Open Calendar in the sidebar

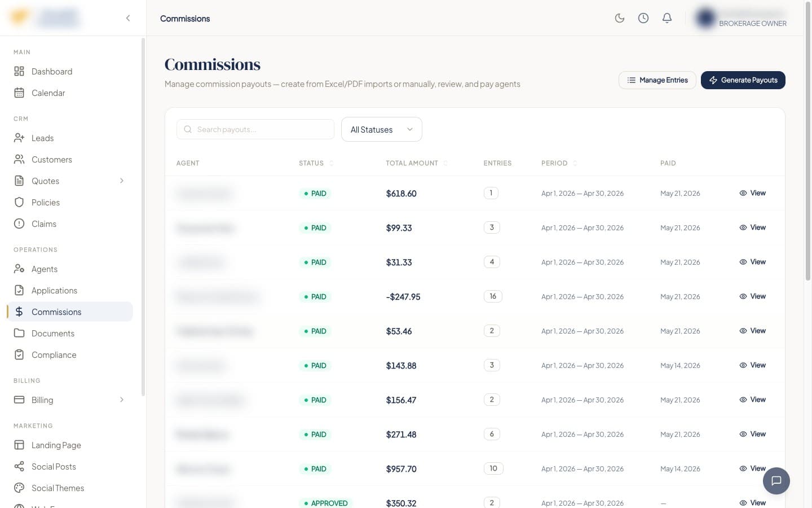[70, 93]
